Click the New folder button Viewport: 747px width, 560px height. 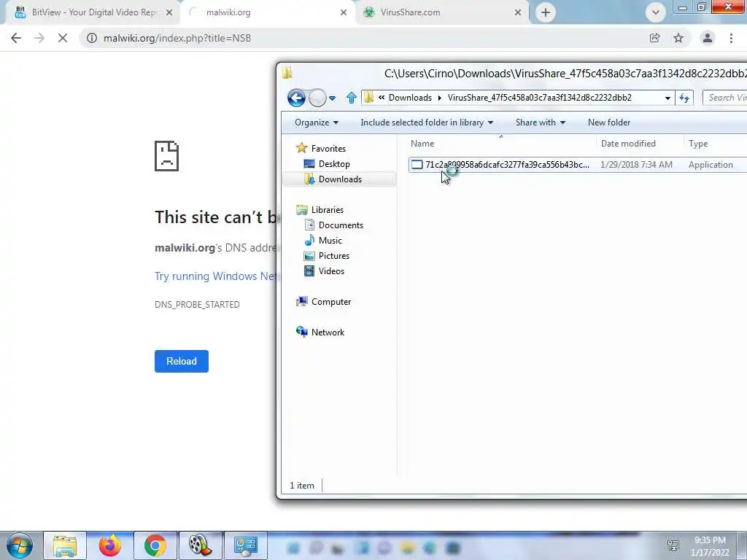(x=609, y=122)
